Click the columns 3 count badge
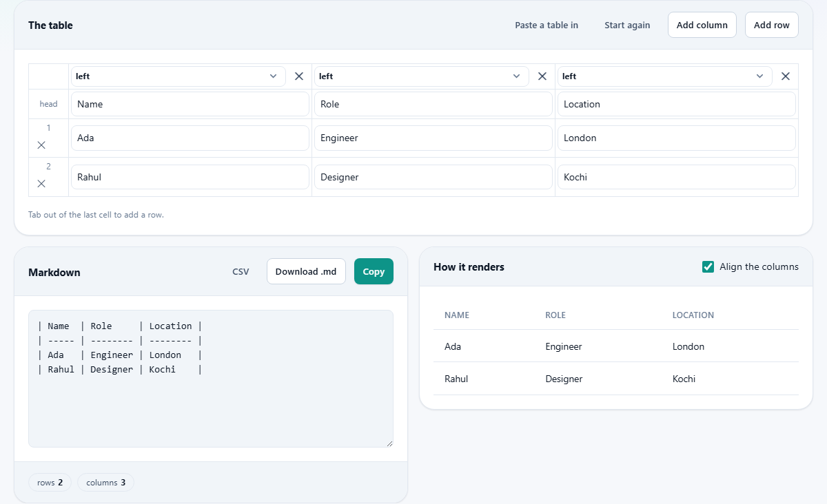 tap(105, 483)
